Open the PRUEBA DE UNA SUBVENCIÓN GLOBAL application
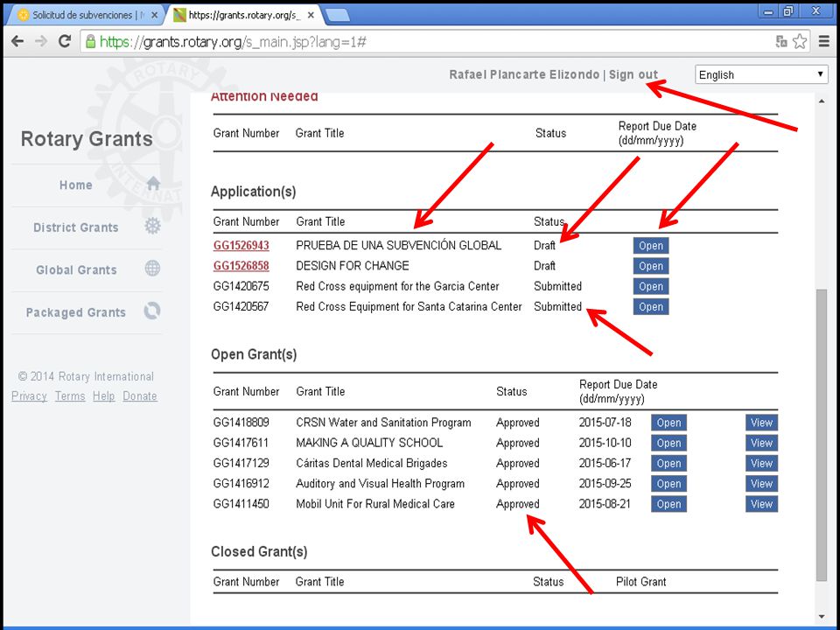 point(651,245)
